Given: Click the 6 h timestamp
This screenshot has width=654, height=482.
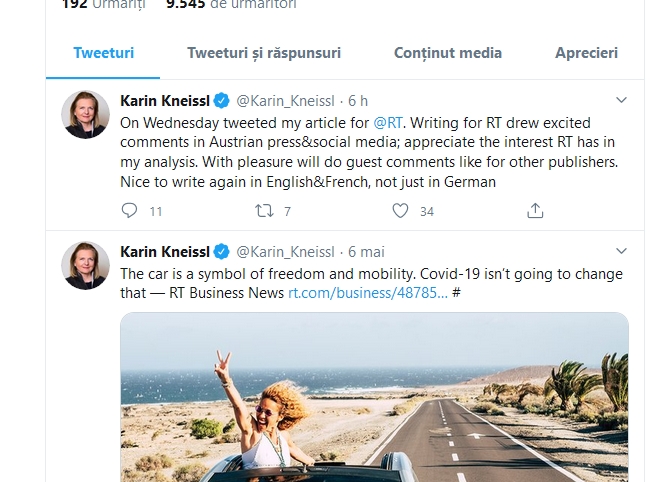Looking at the screenshot, I should pyautogui.click(x=358, y=101).
